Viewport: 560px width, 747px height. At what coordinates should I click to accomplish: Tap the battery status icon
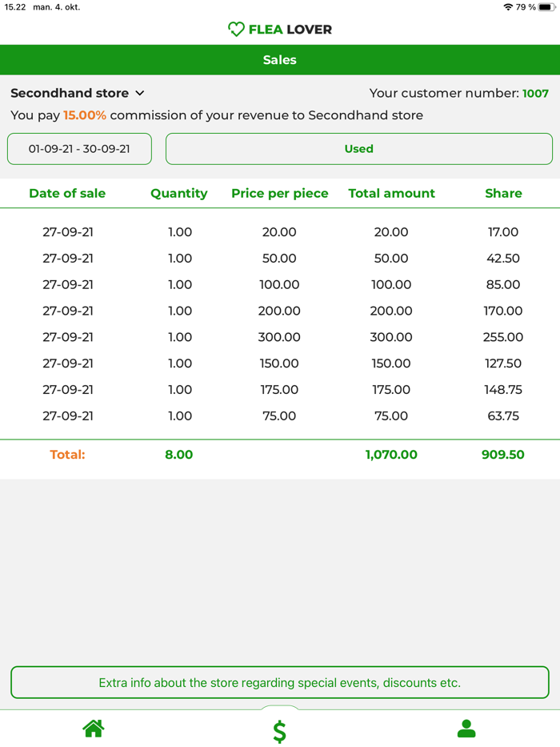click(546, 7)
